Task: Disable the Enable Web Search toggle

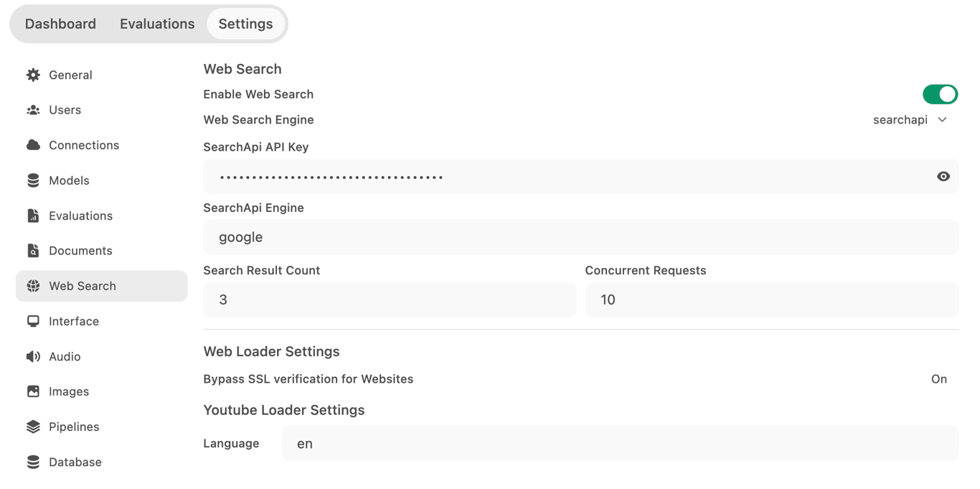Action: [x=940, y=94]
